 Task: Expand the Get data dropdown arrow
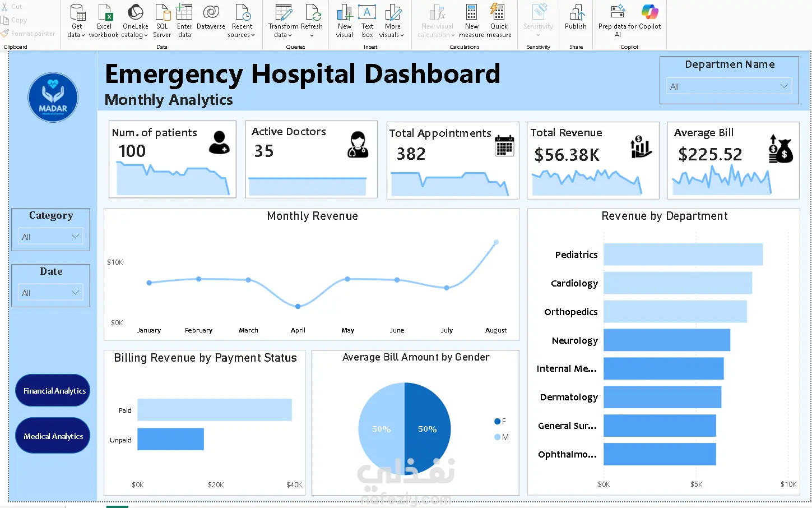coord(83,35)
